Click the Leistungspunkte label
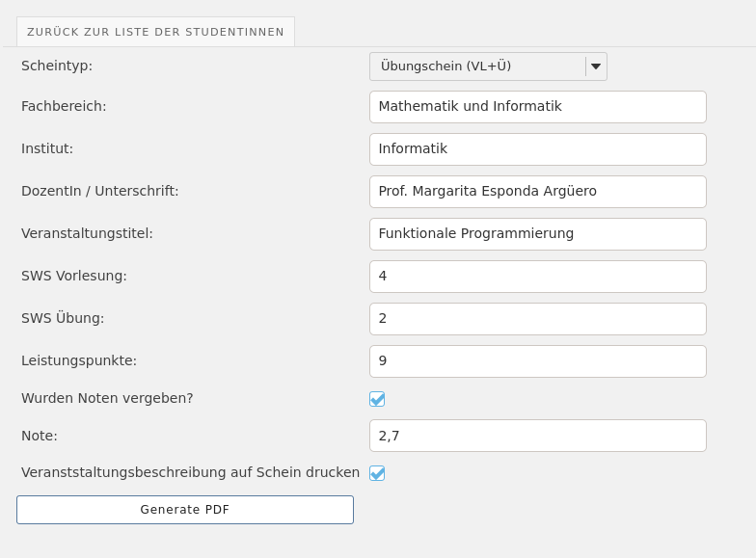This screenshot has width=756, height=558. 79,360
